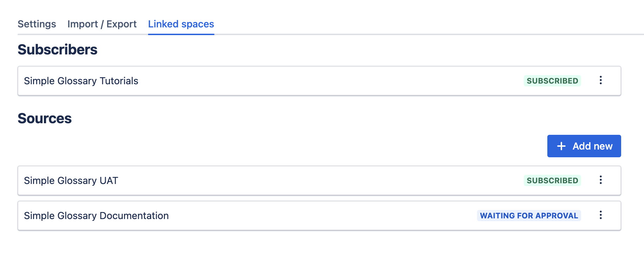Select the Simple Glossary UAT source row

pos(246,180)
